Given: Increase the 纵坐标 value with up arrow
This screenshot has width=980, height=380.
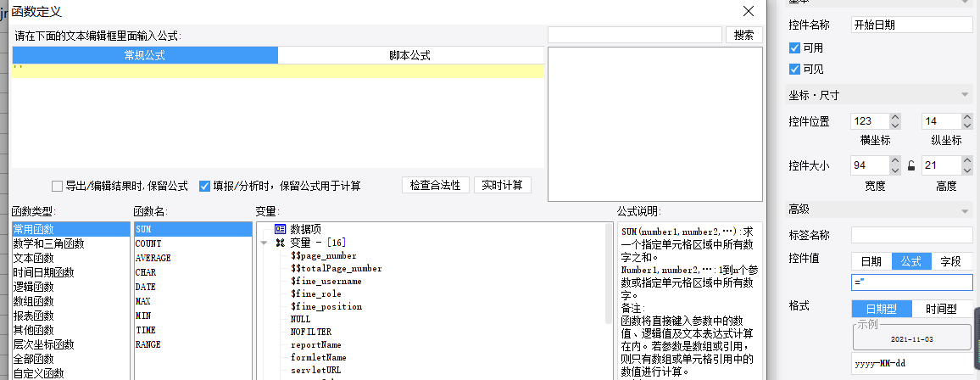Looking at the screenshot, I should pos(966,117).
